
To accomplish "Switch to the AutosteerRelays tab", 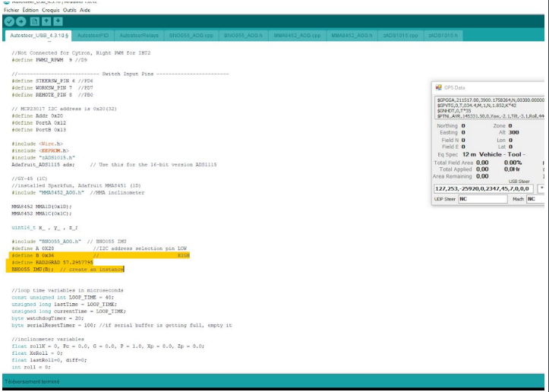I will click(139, 36).
